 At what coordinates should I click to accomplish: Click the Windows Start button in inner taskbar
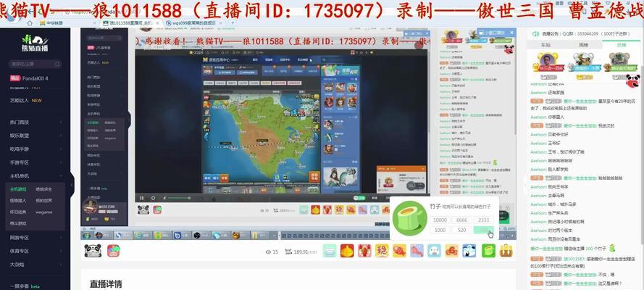pyautogui.click(x=87, y=236)
